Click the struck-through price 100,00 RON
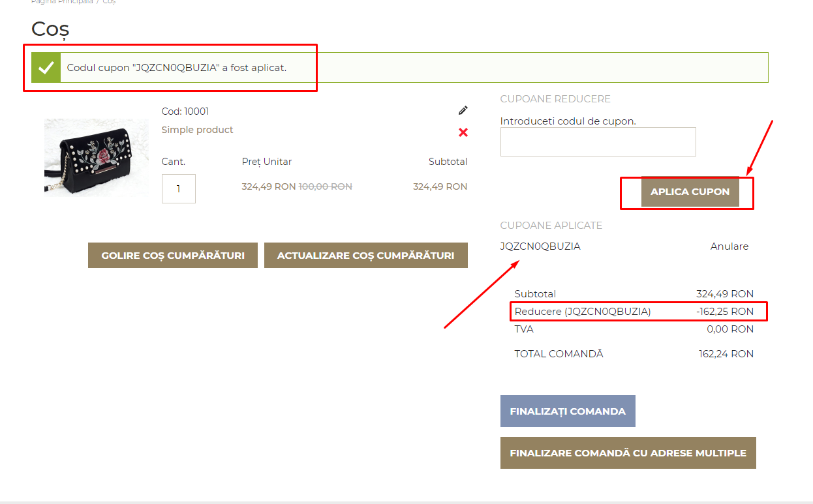 [326, 186]
